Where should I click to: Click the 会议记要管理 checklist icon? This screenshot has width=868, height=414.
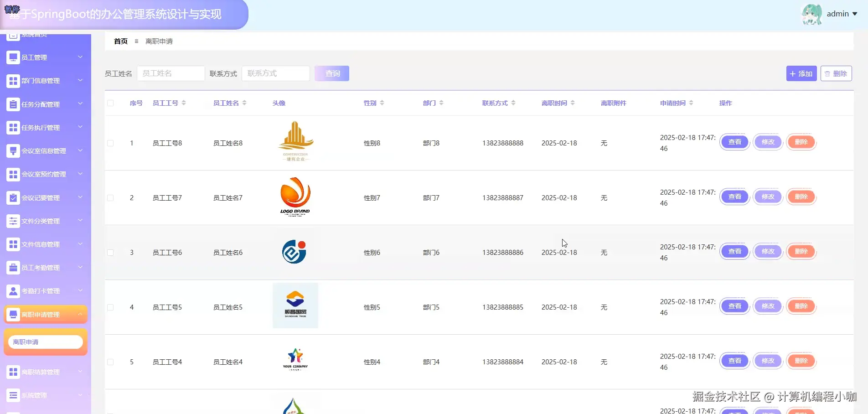click(x=13, y=198)
